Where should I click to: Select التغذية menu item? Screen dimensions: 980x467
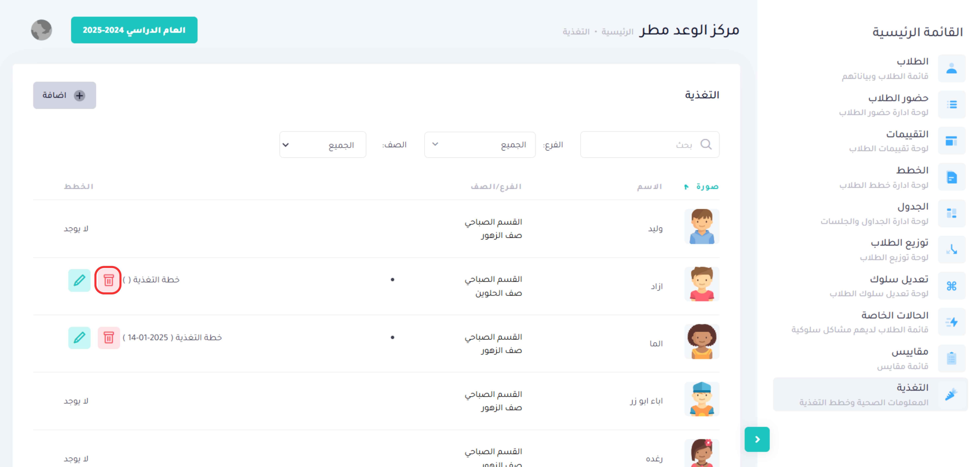pyautogui.click(x=871, y=394)
